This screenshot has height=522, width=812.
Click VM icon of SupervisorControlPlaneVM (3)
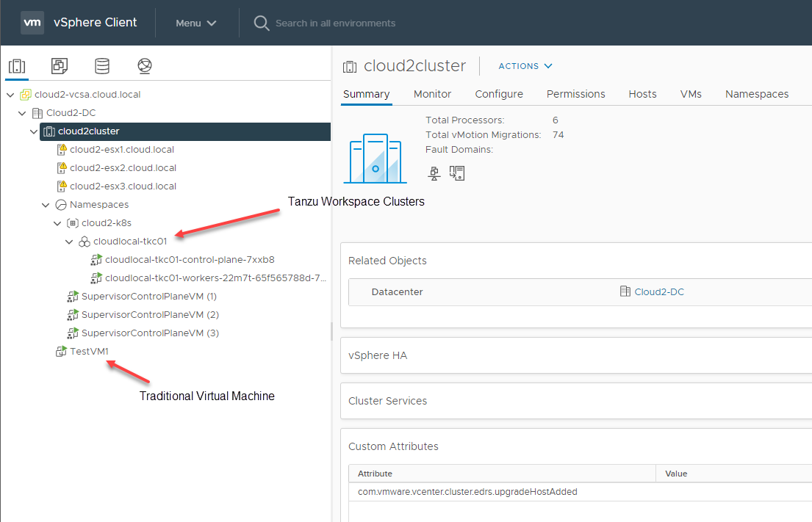(x=73, y=333)
